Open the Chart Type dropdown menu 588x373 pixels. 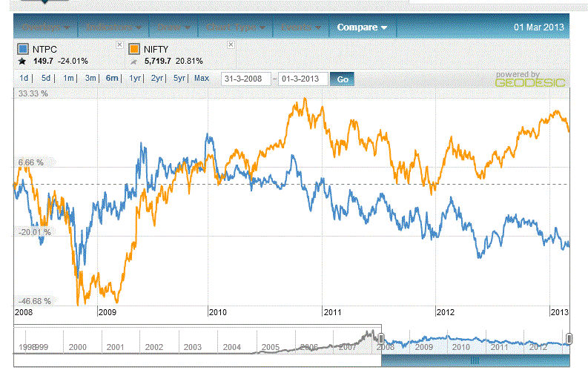point(236,27)
